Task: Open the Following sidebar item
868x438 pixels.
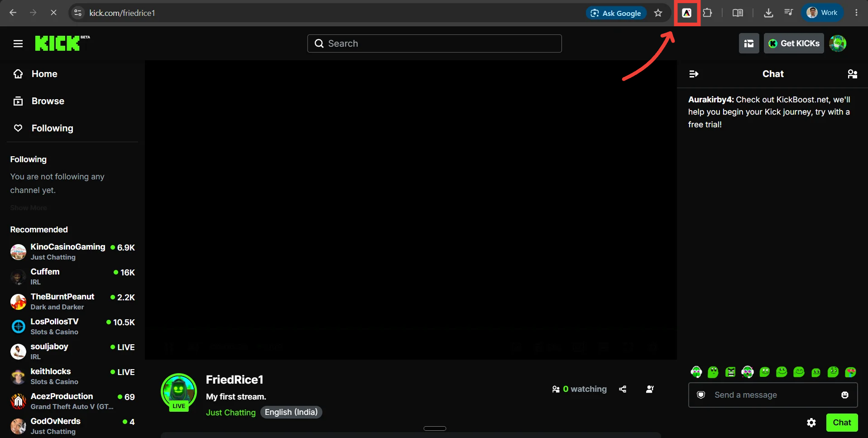Action: (72, 128)
